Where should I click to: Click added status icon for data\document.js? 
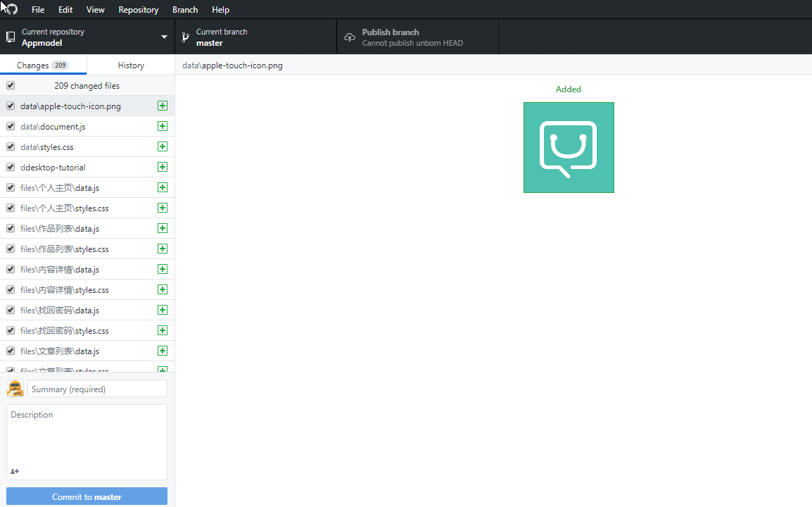[163, 126]
